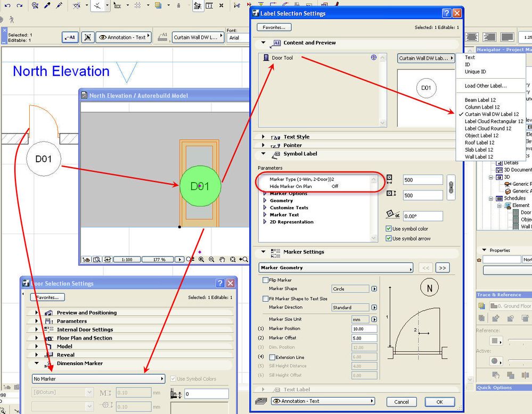Toggle Use symbol color checkbox
The image size is (532, 414).
point(389,228)
